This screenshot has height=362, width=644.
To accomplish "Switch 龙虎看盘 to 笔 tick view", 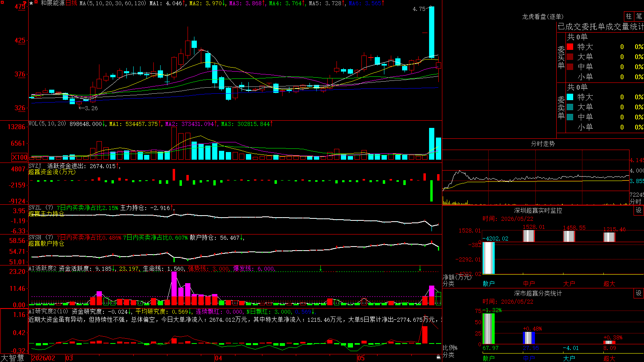I will [639, 16].
